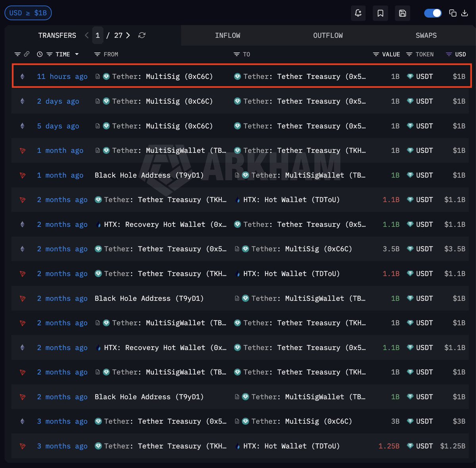Click the $3B USD value
Viewport: 476px width, 468px height.
[459, 421]
